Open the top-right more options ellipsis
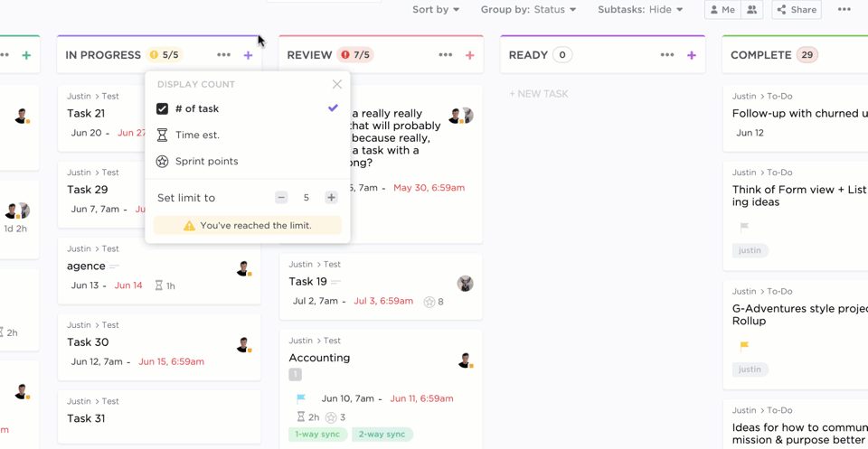Screen dimensions: 868x449 pos(844,9)
